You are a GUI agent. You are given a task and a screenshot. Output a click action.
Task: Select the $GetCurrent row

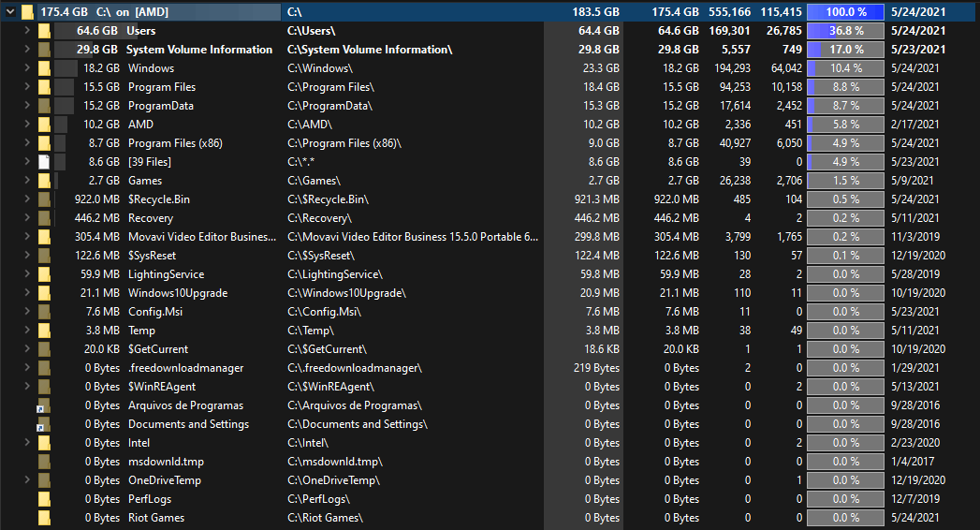[490, 349]
